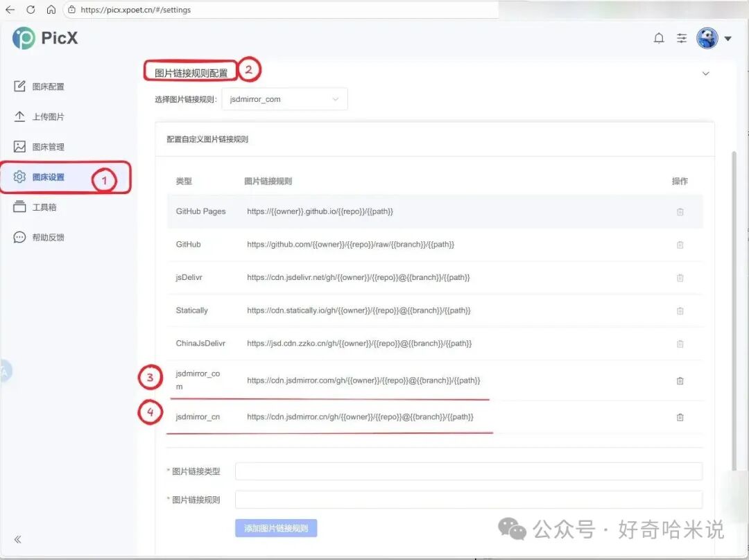The image size is (749, 560).
Task: Open the notifications bell
Action: 659,38
